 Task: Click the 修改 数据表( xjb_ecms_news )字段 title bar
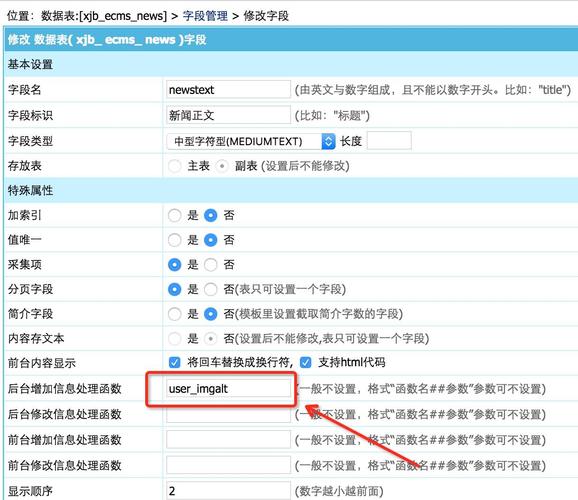point(291,39)
